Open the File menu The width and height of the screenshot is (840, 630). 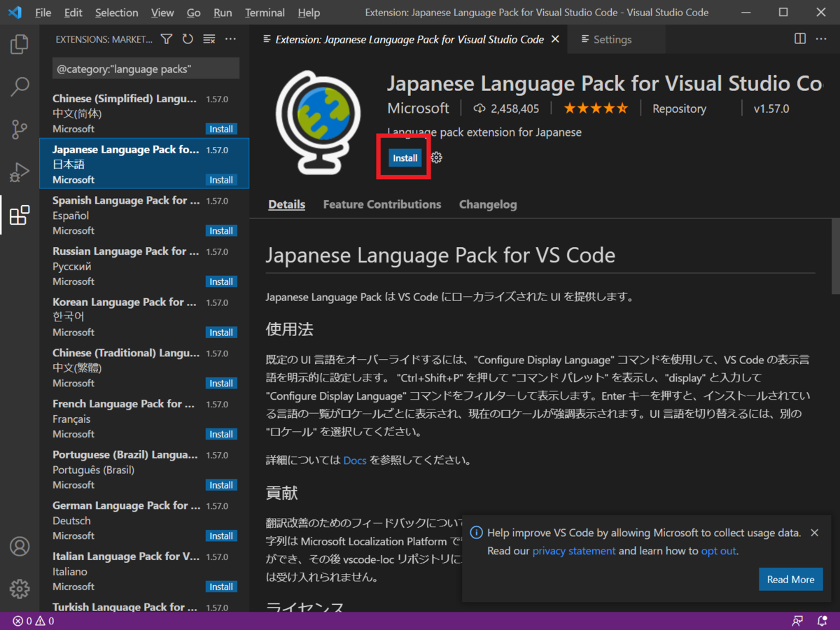[43, 13]
